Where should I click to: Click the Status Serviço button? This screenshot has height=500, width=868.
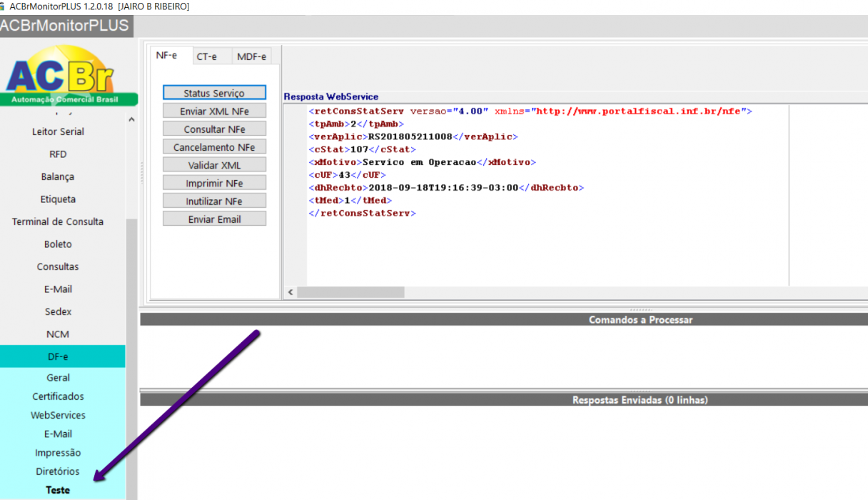point(214,93)
